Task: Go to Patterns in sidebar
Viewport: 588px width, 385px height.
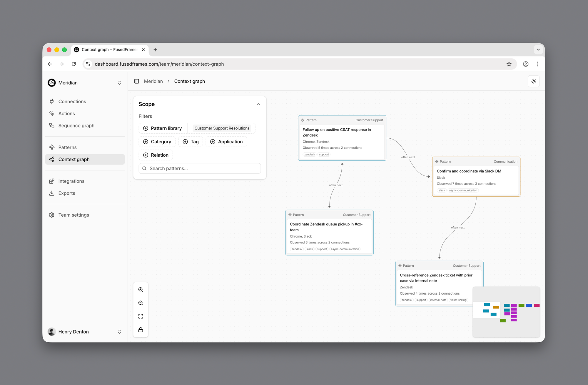Action: pos(67,147)
